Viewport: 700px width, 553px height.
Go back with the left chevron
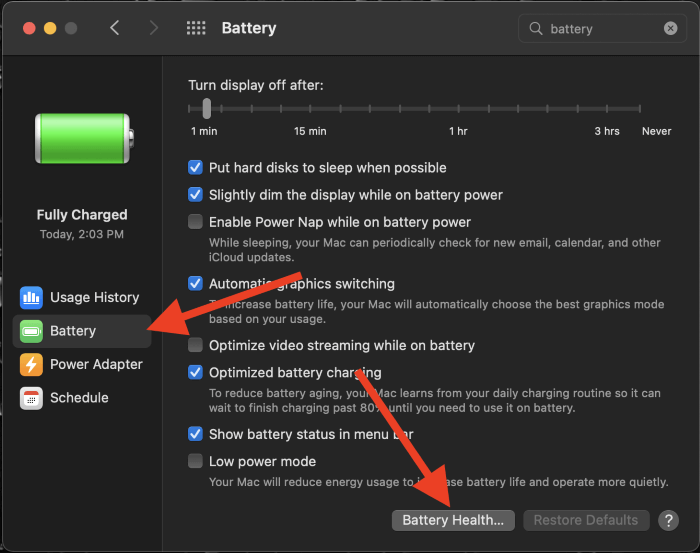pos(115,28)
